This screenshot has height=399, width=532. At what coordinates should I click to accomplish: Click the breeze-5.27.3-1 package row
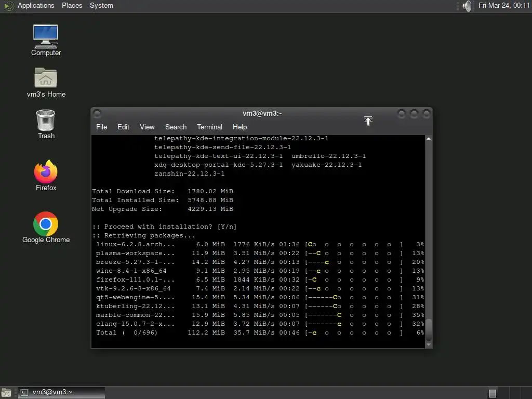coord(260,262)
